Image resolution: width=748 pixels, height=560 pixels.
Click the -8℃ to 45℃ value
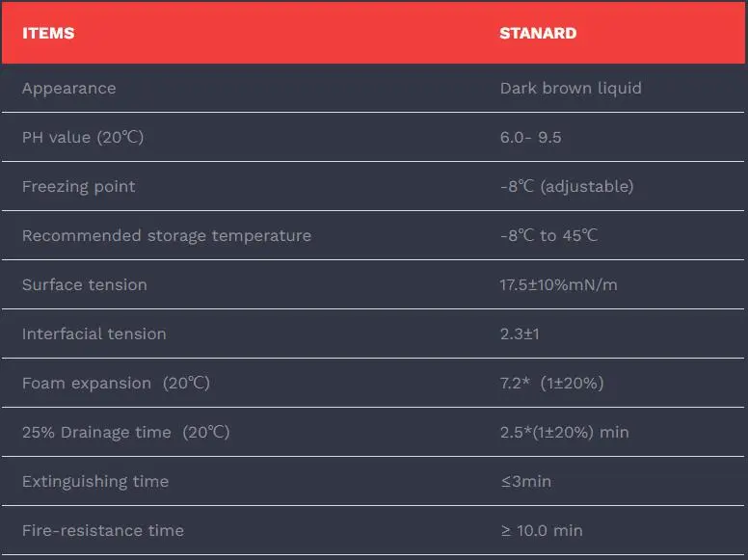coord(549,235)
